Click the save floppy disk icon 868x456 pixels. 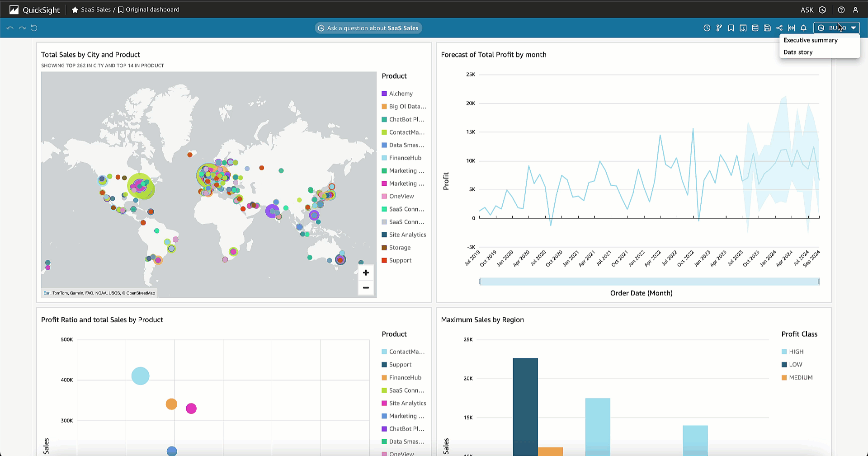coord(767,28)
